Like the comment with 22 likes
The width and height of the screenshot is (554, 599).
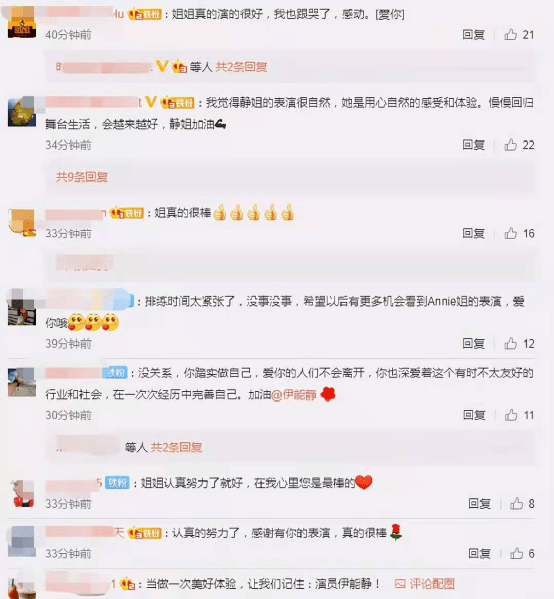pyautogui.click(x=510, y=145)
